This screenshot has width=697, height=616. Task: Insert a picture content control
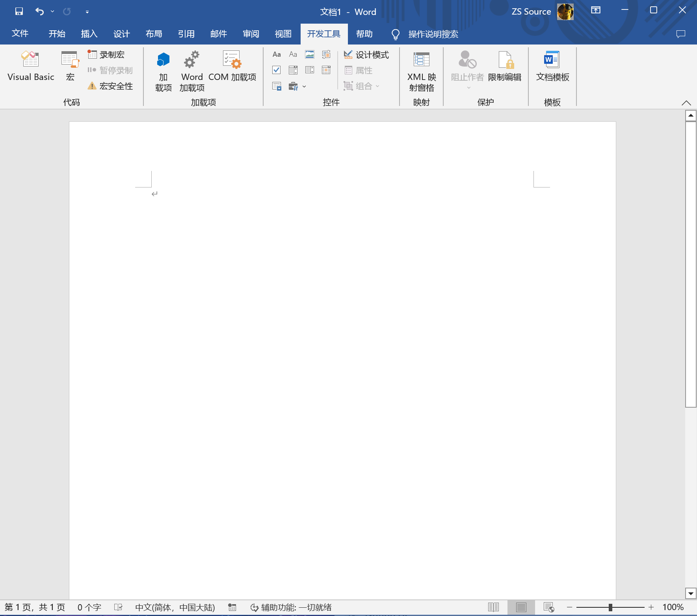[310, 54]
